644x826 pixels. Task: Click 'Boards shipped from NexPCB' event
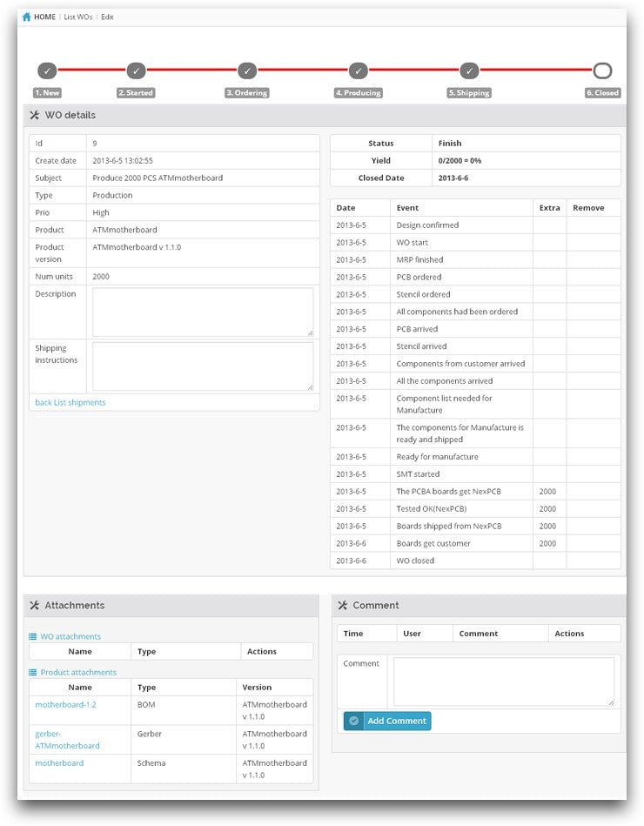coord(449,527)
